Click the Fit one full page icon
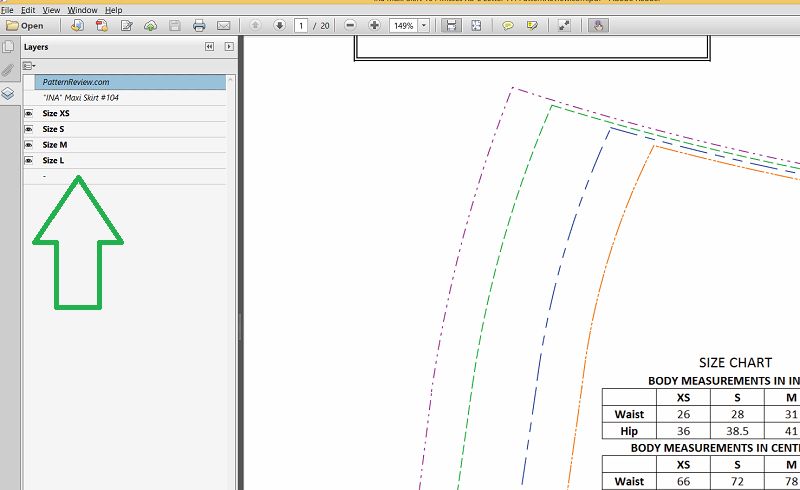The height and width of the screenshot is (490, 800). (x=476, y=26)
